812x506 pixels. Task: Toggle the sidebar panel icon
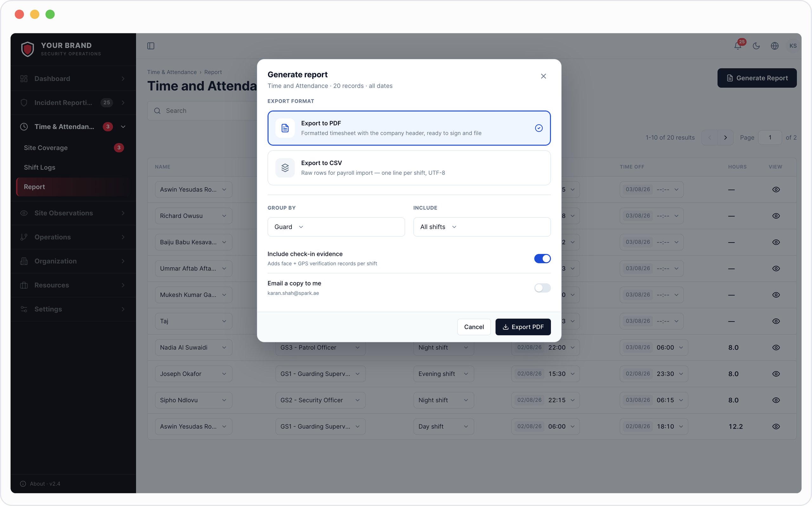coord(151,46)
